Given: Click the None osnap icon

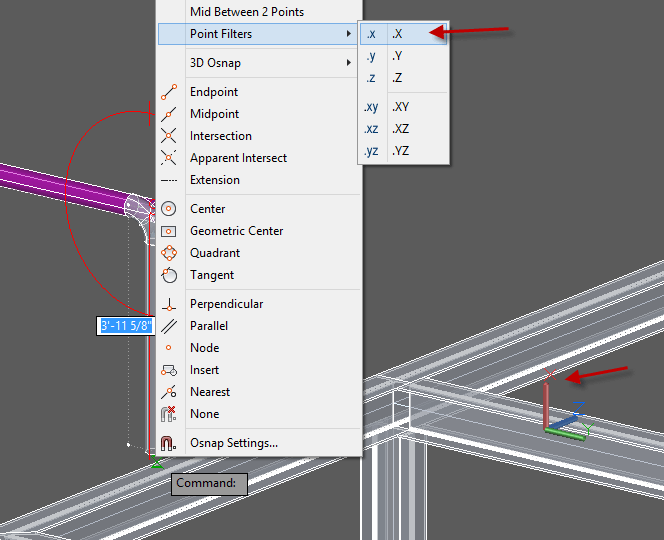Looking at the screenshot, I should (170, 414).
